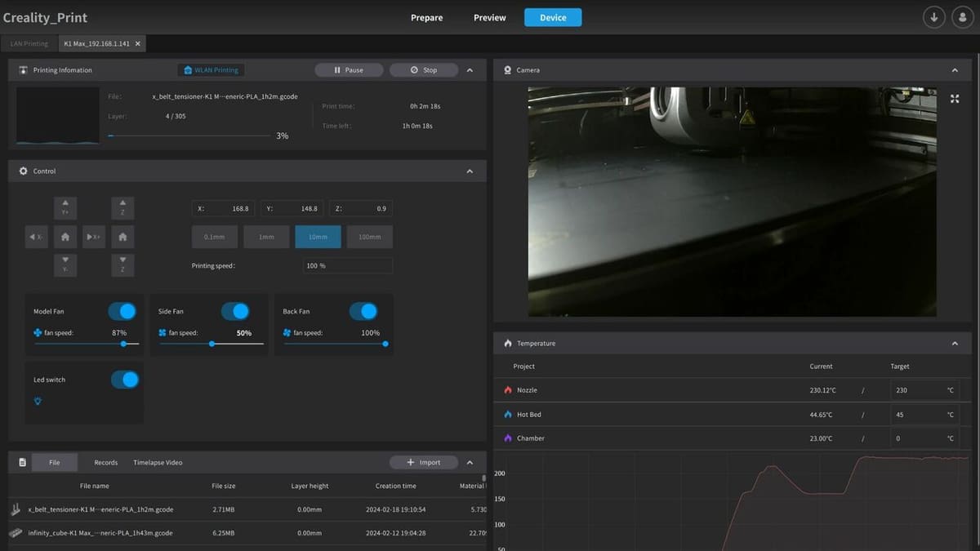Screen dimensions: 980x551
Task: Click the X position value field
Action: tap(223, 209)
